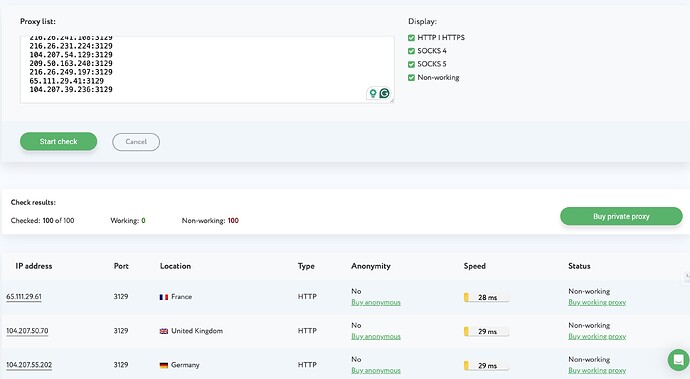Click Buy working proxy link for 65.111.29.61
690x379 pixels.
[597, 302]
